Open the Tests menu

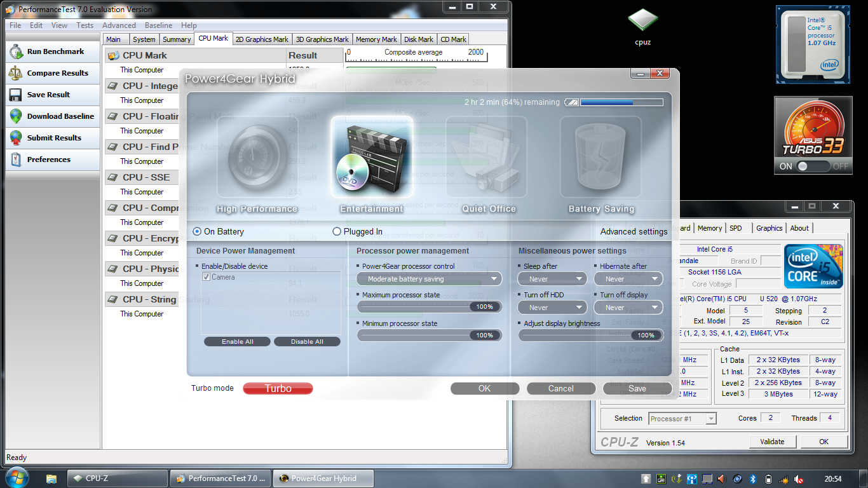click(85, 25)
